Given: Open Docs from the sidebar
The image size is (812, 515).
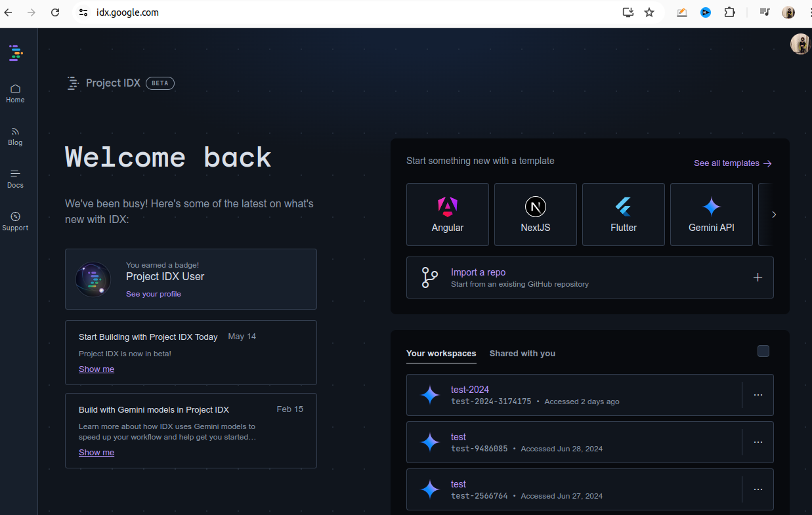Looking at the screenshot, I should [14, 178].
